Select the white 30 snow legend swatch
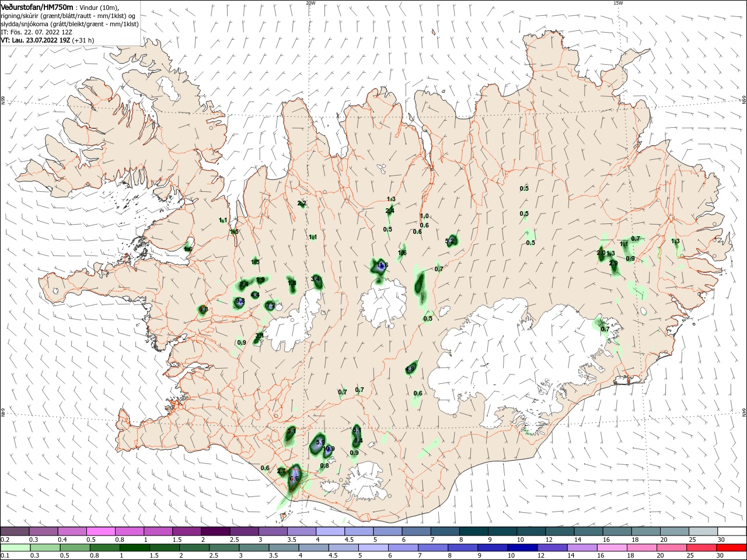Screen dimensions: 747x560 [732, 531]
